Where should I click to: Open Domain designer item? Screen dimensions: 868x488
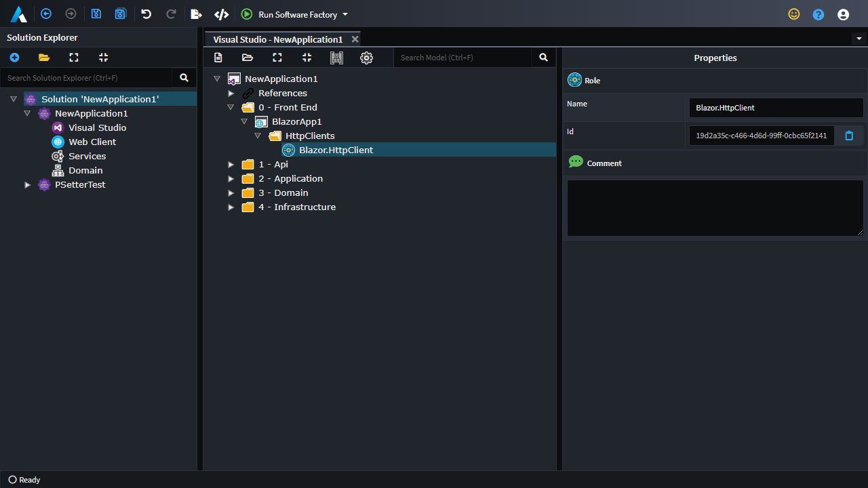point(85,170)
